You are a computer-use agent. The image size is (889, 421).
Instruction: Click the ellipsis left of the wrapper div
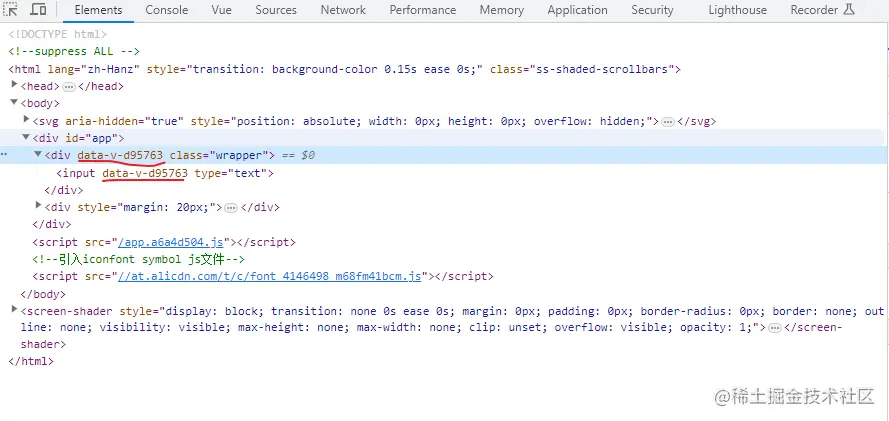point(4,155)
